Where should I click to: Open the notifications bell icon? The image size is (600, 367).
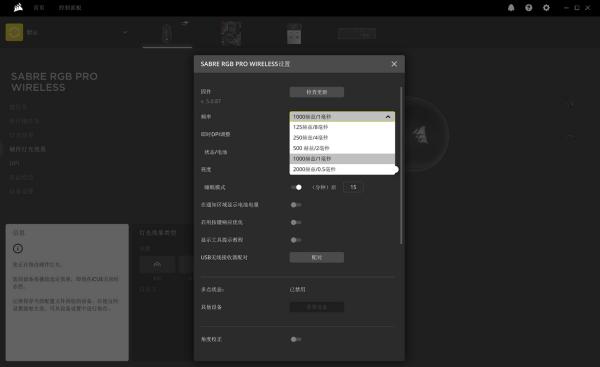coord(511,8)
